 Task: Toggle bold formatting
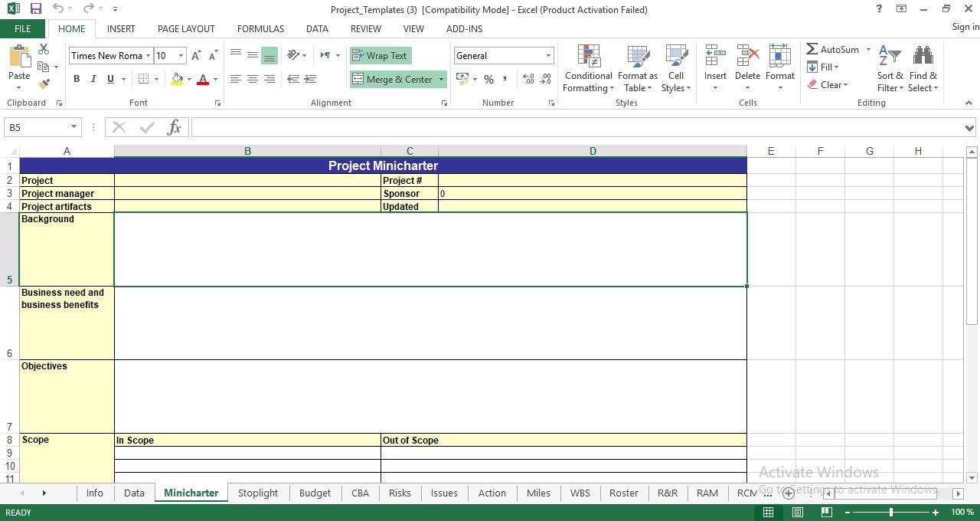(76, 79)
